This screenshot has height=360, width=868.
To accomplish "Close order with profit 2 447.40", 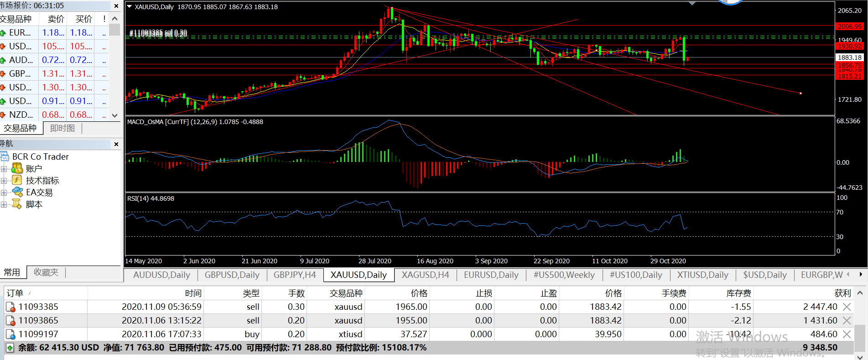I will pos(847,307).
